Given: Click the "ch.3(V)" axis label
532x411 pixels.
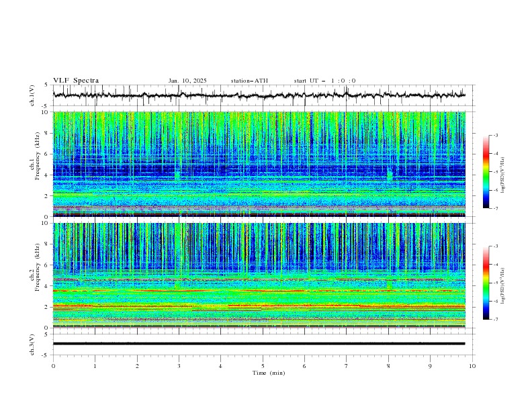Looking at the screenshot, I should click(x=32, y=345).
